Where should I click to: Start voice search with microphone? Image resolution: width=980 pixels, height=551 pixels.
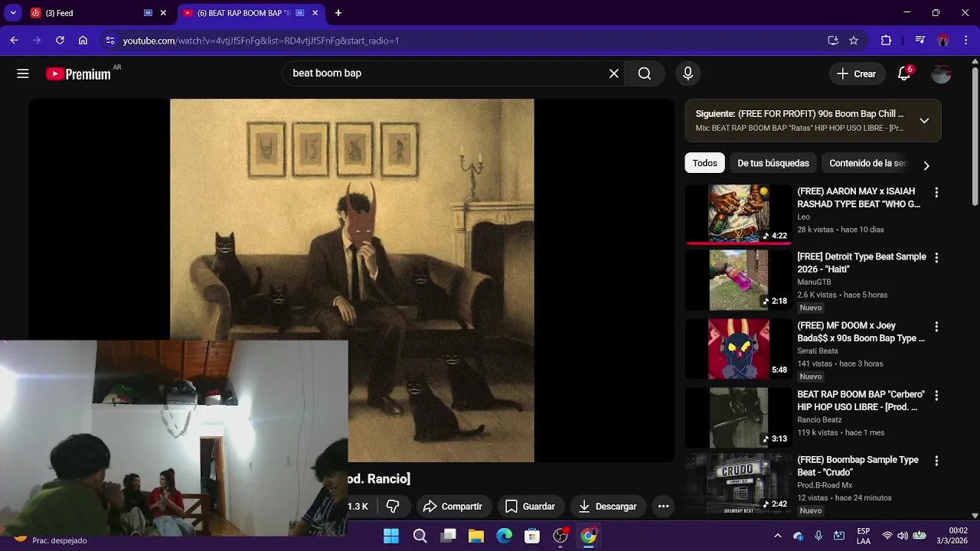point(688,73)
